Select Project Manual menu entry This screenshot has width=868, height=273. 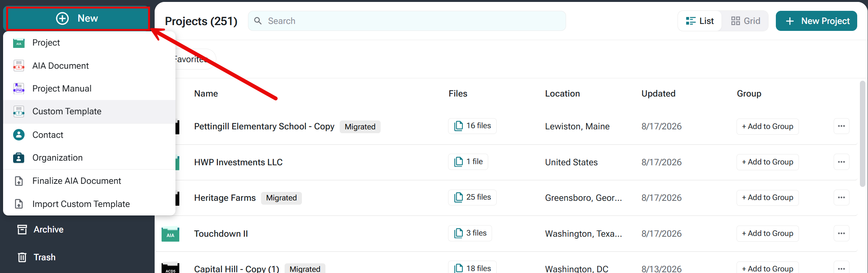click(x=89, y=88)
